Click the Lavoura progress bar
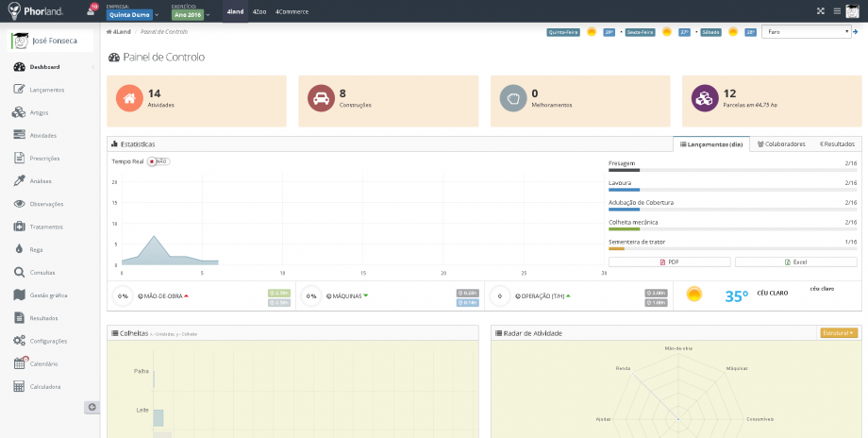This screenshot has width=868, height=438. [732, 190]
